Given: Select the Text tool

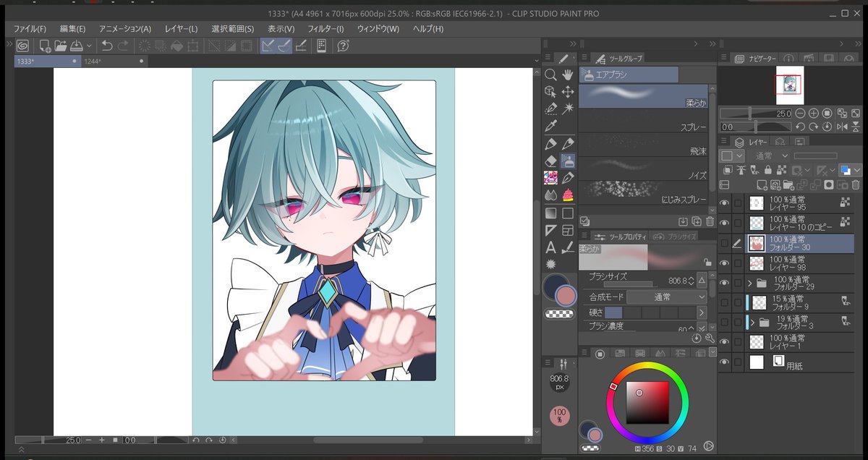Looking at the screenshot, I should pyautogui.click(x=550, y=247).
